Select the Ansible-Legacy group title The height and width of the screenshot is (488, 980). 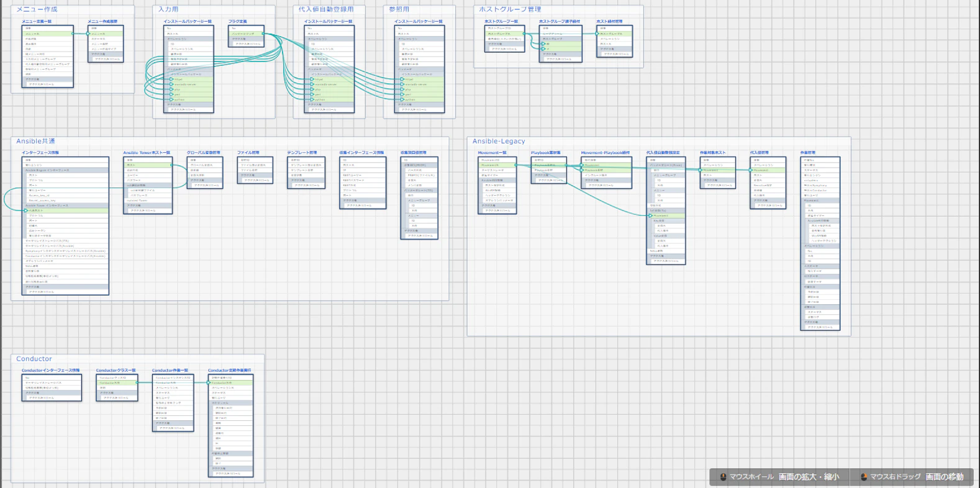point(499,141)
